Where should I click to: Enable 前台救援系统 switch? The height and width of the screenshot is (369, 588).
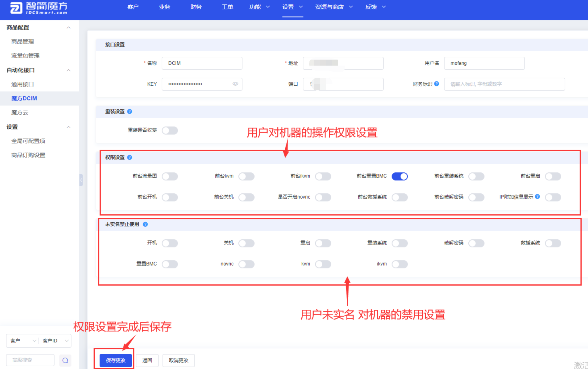(400, 197)
